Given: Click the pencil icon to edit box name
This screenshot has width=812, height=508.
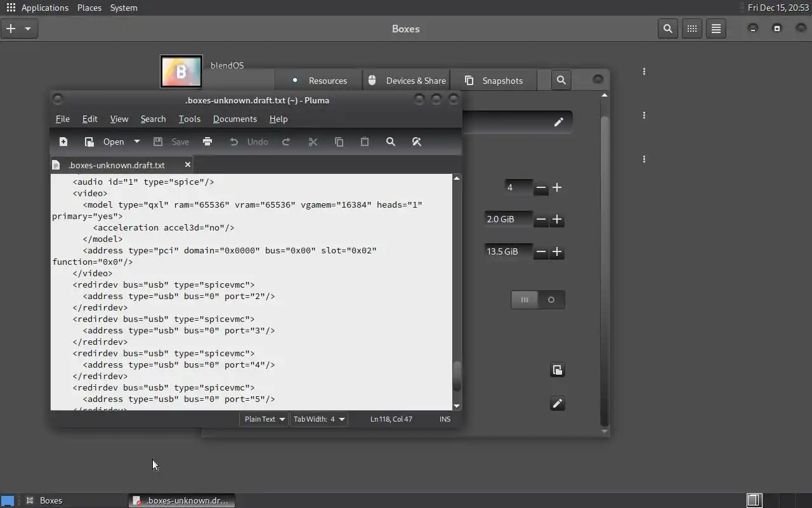Looking at the screenshot, I should tap(558, 122).
